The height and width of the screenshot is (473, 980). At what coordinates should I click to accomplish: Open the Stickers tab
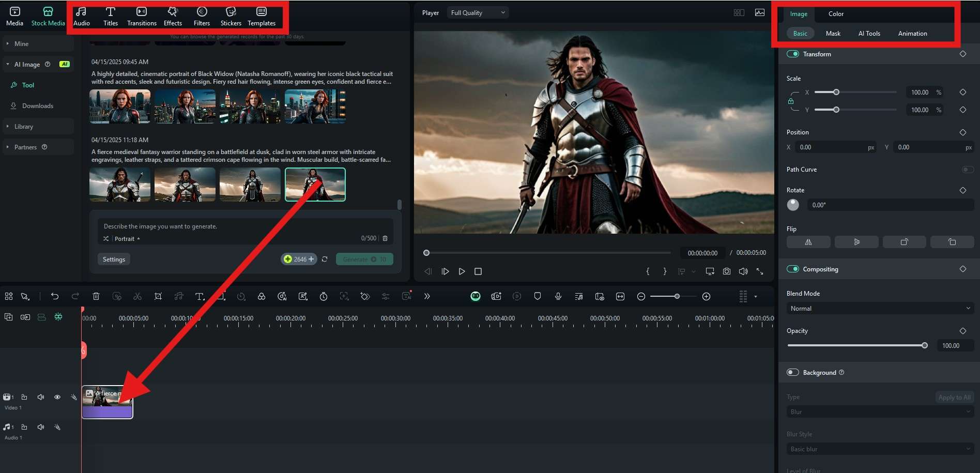pyautogui.click(x=231, y=17)
